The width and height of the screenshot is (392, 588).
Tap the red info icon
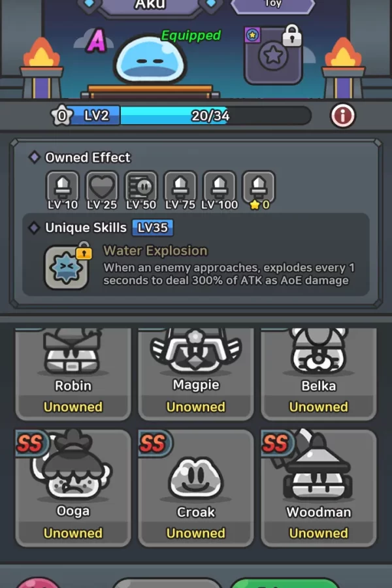(x=342, y=116)
